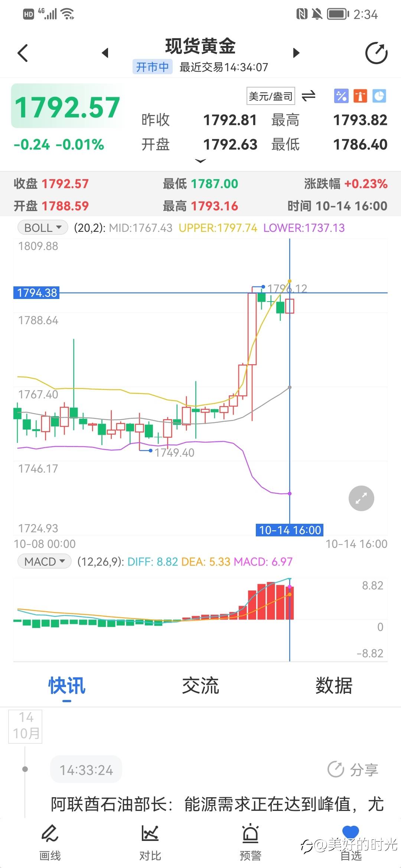Tap the DEA: 5.33 value
Screen dimensions: 401x868
click(206, 562)
